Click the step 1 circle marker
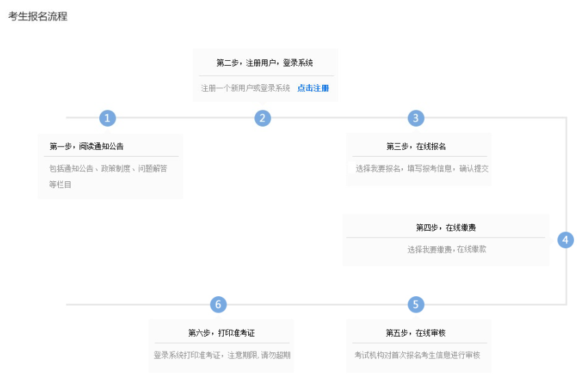Screen dimensions: 578x392 click(107, 118)
